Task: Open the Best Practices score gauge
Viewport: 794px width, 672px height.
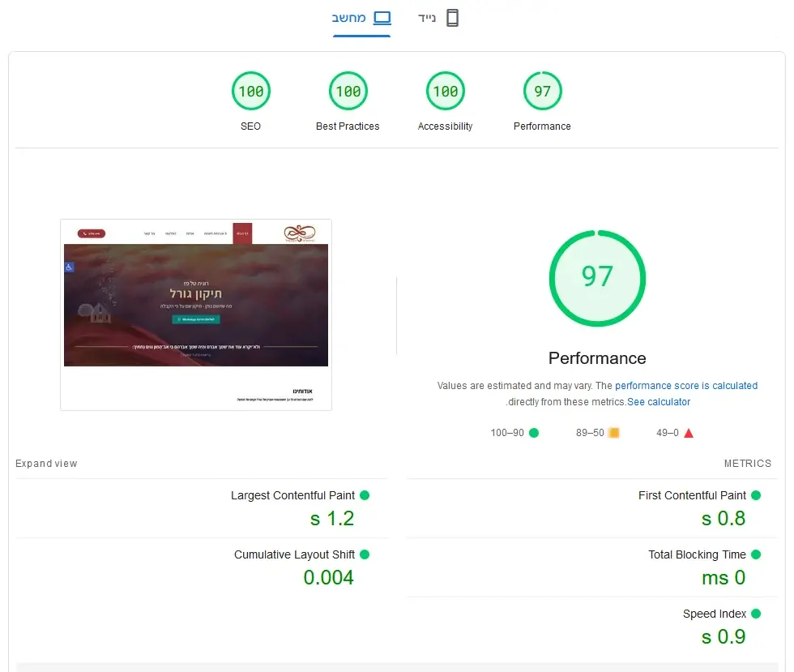Action: click(x=348, y=92)
